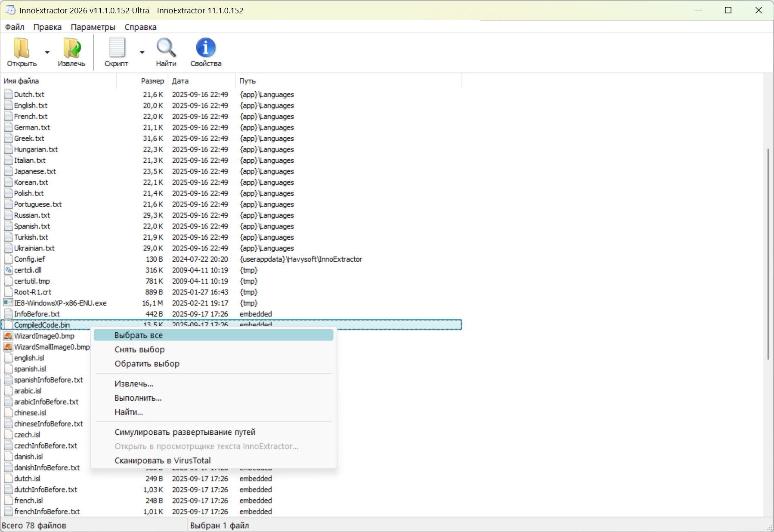774x532 pixels.
Task: Click the Найти magnifier icon
Action: pyautogui.click(x=166, y=48)
